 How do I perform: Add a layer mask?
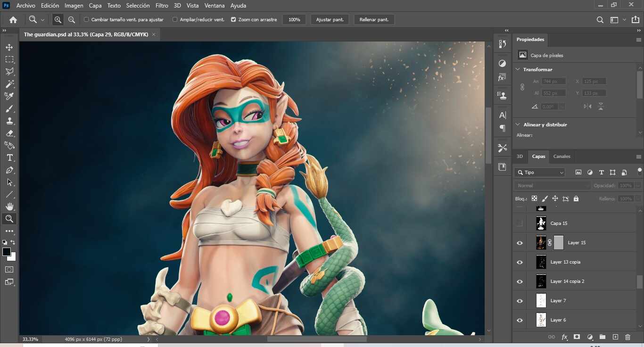(577, 337)
